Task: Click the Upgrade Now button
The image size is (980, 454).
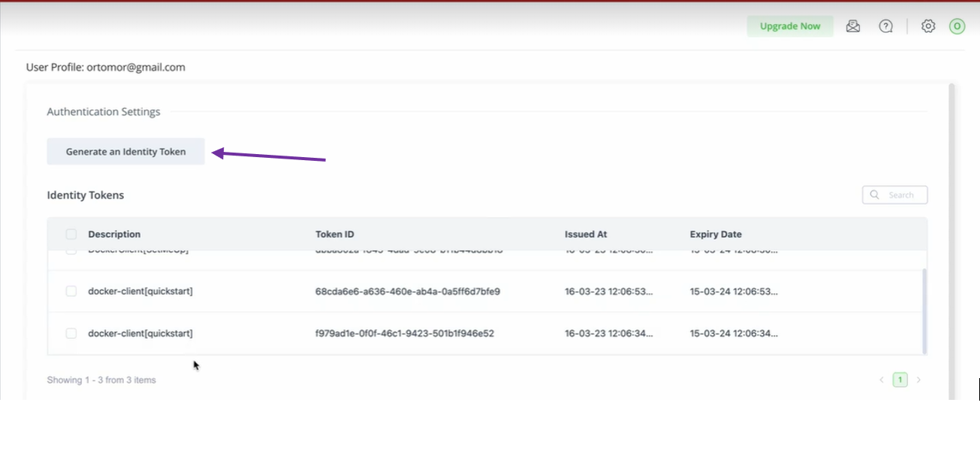Action: (x=790, y=26)
